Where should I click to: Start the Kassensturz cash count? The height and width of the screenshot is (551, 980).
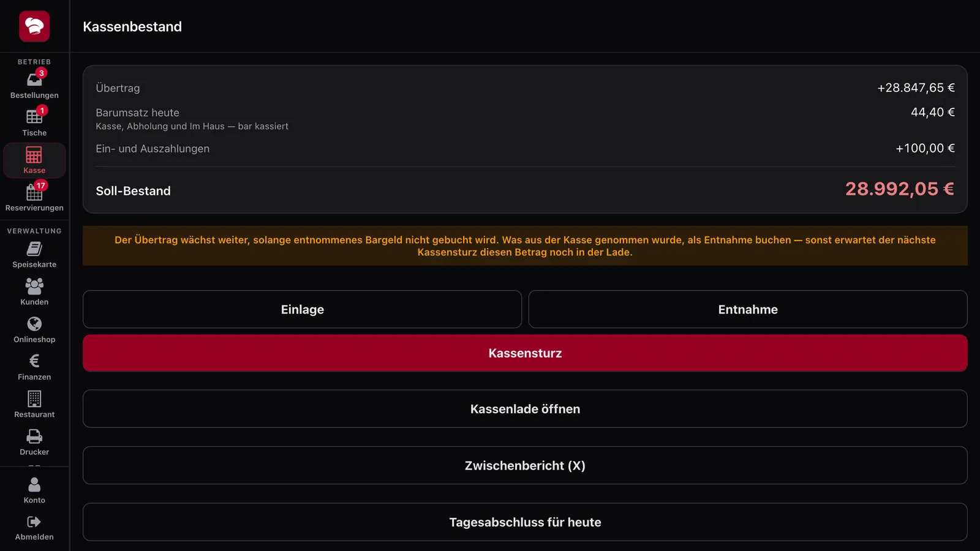click(x=525, y=353)
